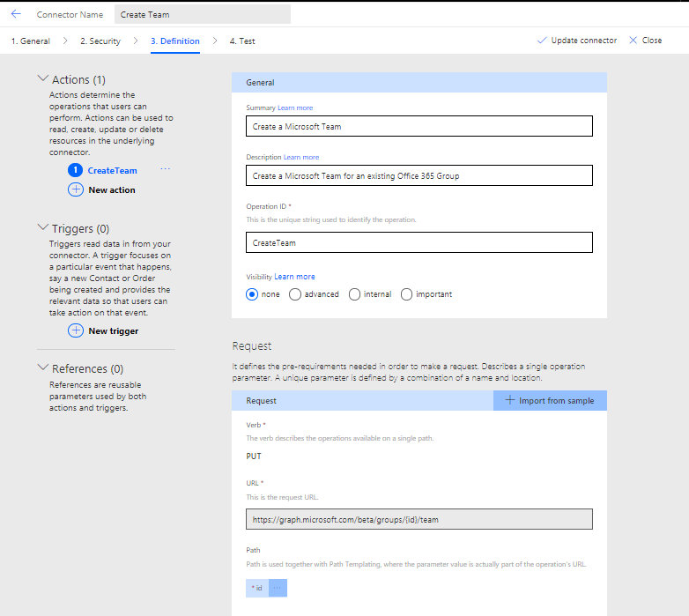Click the General section header
The image size is (689, 616).
(419, 83)
